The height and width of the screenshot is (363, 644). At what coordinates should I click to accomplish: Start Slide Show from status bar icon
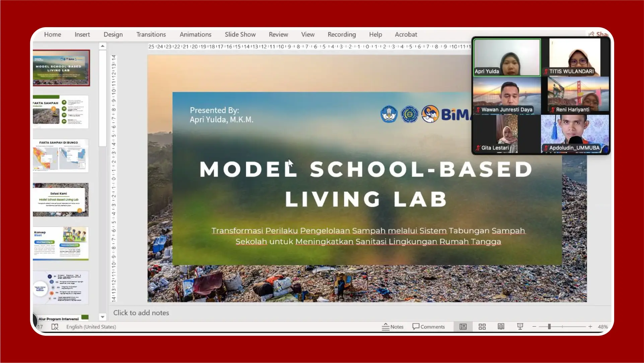[x=520, y=327]
